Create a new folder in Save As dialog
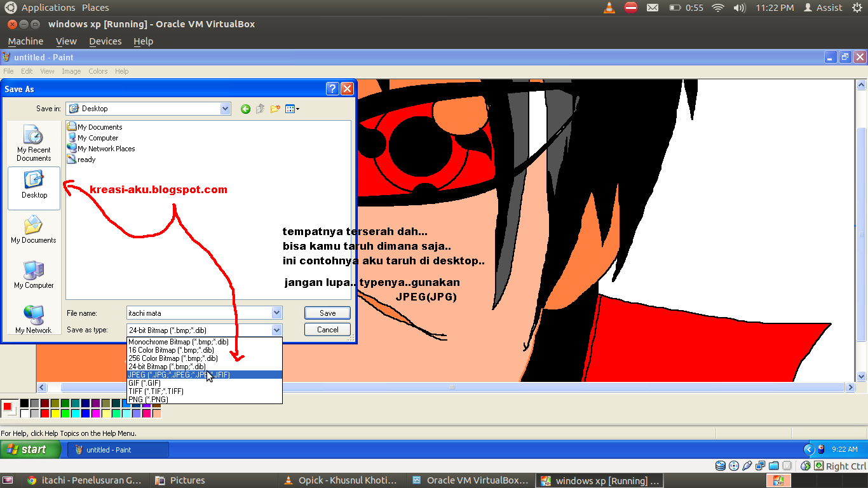Image resolution: width=868 pixels, height=488 pixels. pos(275,109)
